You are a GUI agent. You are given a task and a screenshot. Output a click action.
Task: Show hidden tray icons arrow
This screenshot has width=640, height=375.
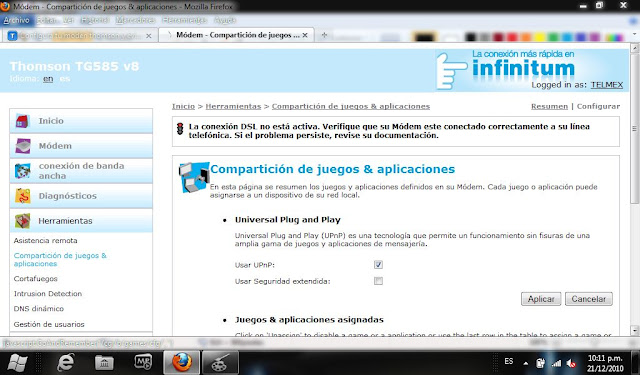(x=526, y=363)
